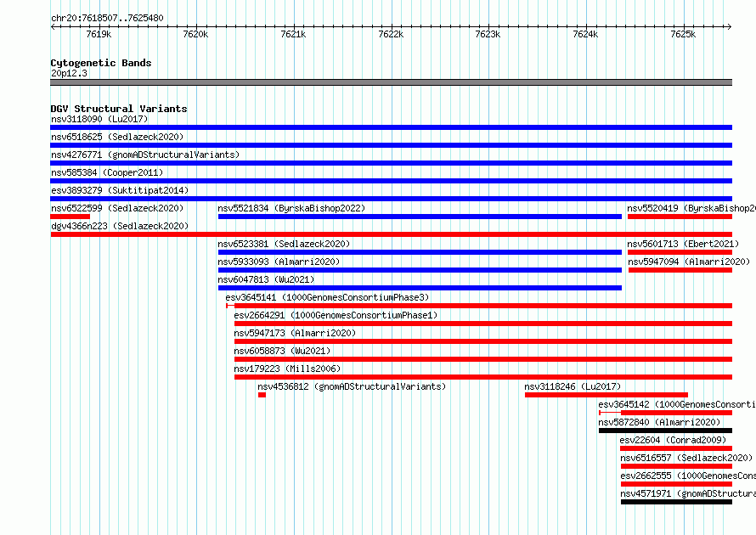Viewport: 756px width, 535px height.
Task: Click the black nsv4571971 bar
Action: (676, 502)
